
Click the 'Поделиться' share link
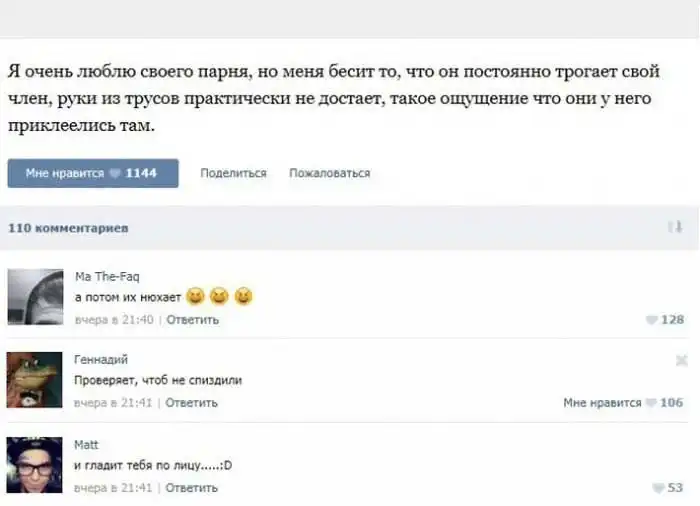pyautogui.click(x=233, y=173)
